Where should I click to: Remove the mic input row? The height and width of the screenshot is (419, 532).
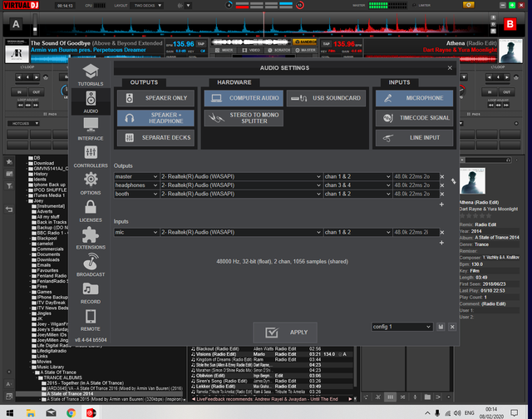tap(442, 233)
